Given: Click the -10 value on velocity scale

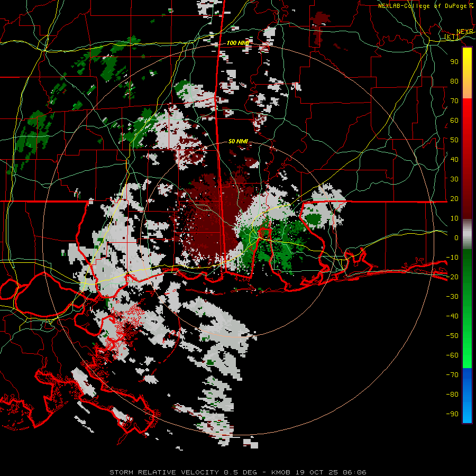Looking at the screenshot, I should (x=452, y=258).
